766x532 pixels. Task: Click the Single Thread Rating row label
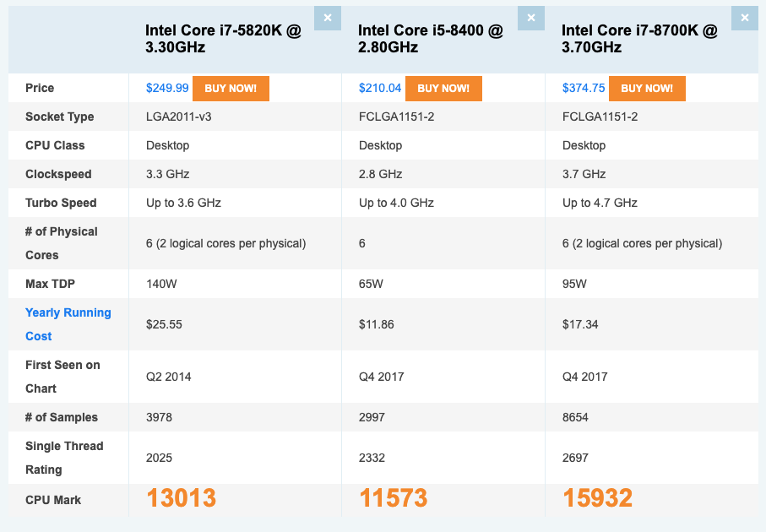(64, 458)
